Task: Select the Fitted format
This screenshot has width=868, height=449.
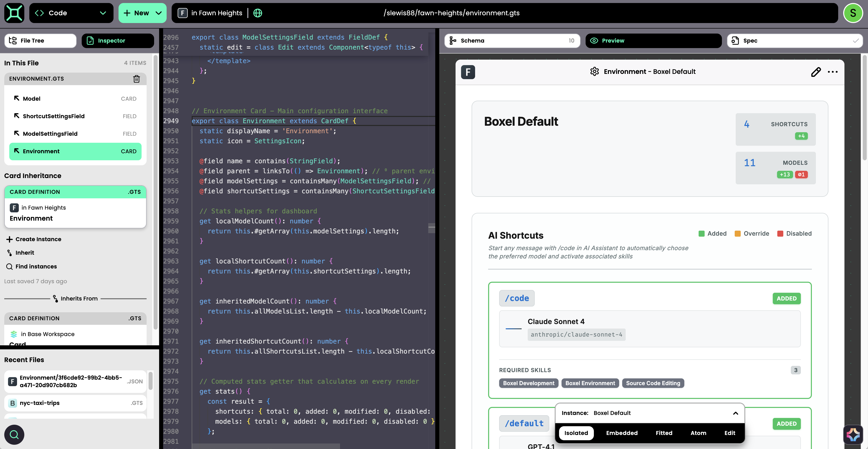Action: [x=664, y=433]
